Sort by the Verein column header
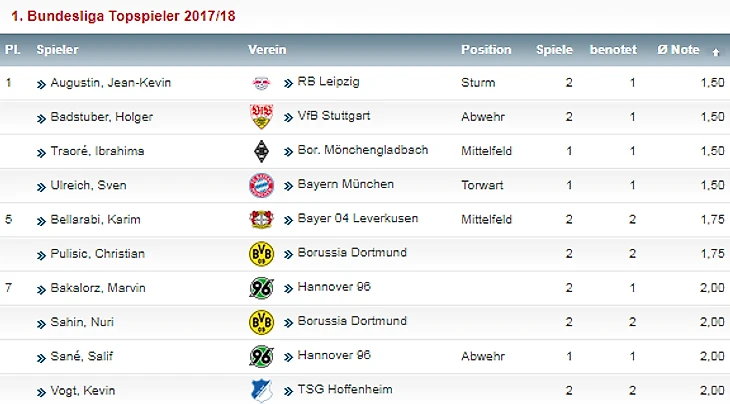730x404 pixels. (267, 50)
